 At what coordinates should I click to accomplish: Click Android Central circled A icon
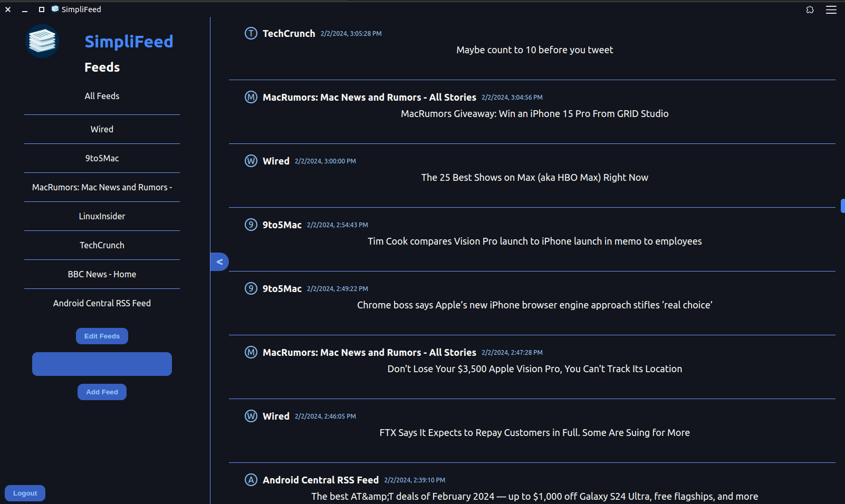point(251,480)
